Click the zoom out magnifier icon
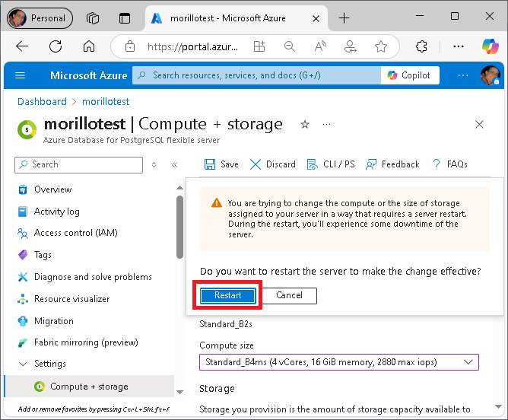Viewport: 508px width, 420px height. 289,46
